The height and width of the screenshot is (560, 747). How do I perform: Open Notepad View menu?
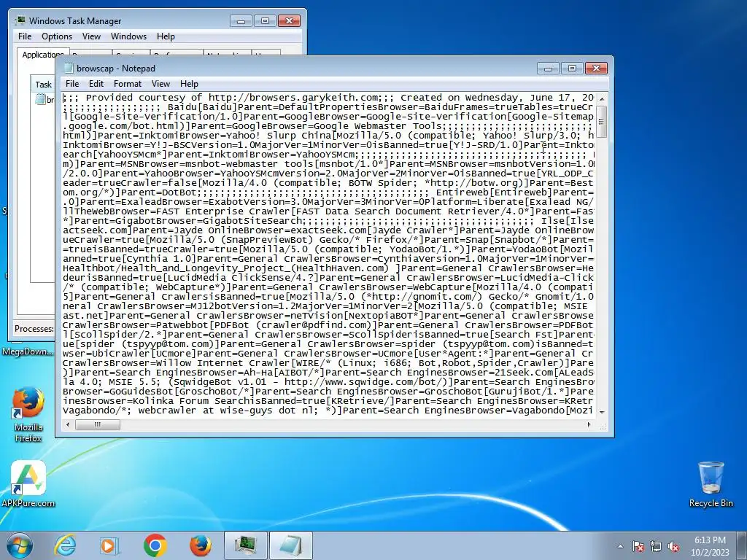[x=160, y=84]
